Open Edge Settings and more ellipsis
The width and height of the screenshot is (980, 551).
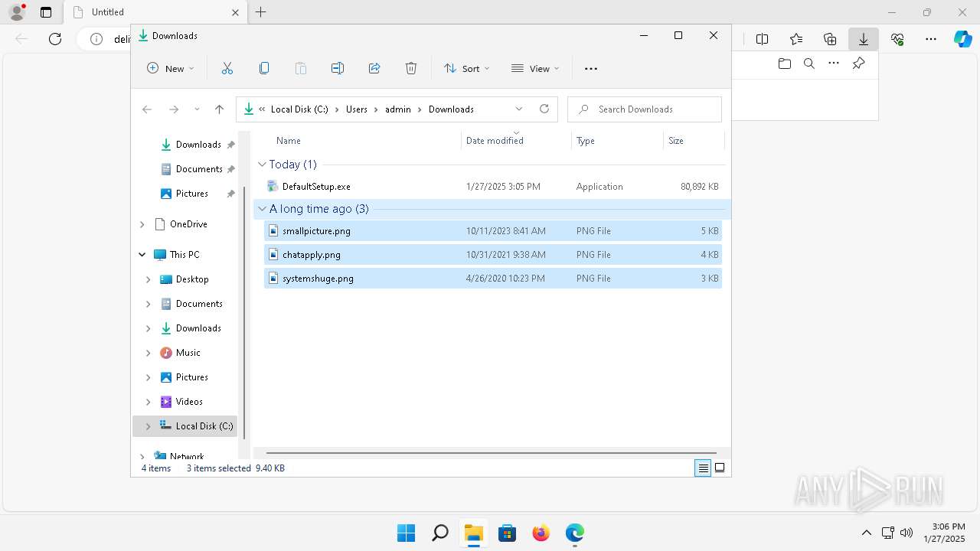[931, 39]
